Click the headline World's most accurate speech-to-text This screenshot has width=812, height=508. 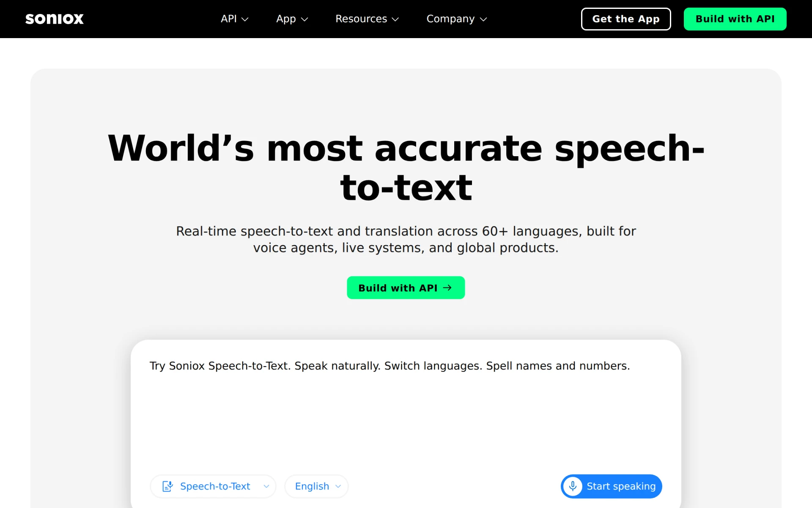pyautogui.click(x=406, y=168)
